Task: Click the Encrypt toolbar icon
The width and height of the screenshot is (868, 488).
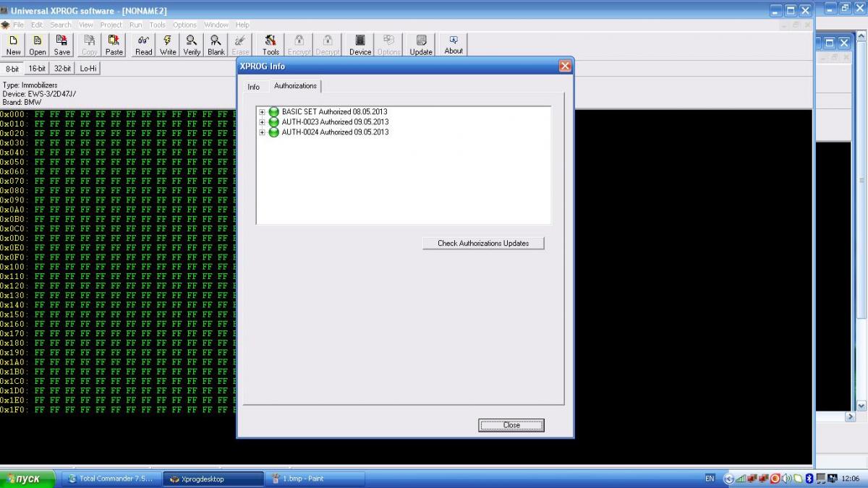Action: (299, 45)
